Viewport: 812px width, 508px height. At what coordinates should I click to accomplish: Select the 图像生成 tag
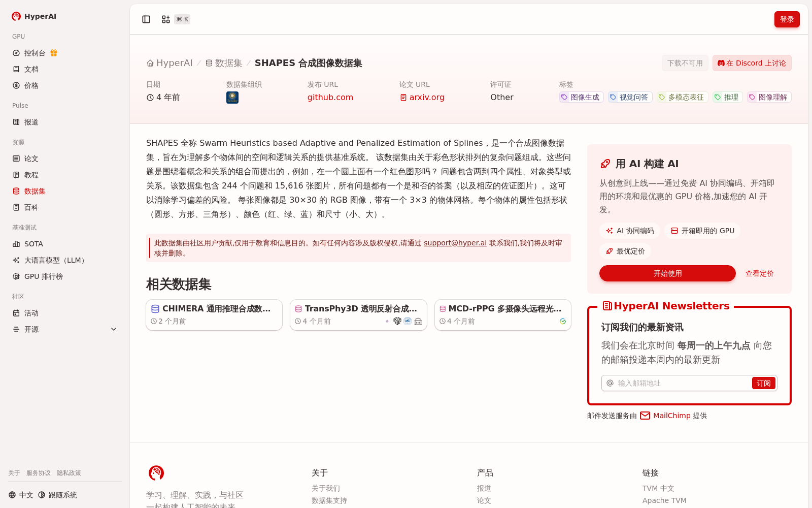point(582,97)
